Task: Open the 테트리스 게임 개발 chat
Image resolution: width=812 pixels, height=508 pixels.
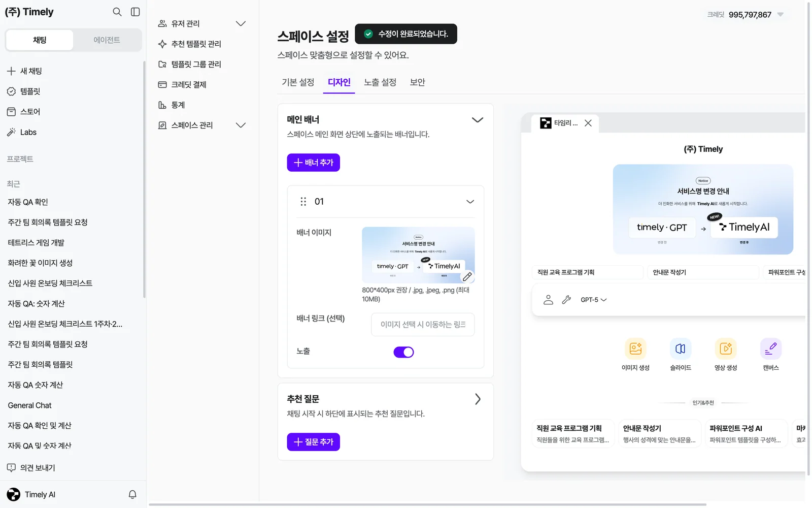Action: (36, 243)
